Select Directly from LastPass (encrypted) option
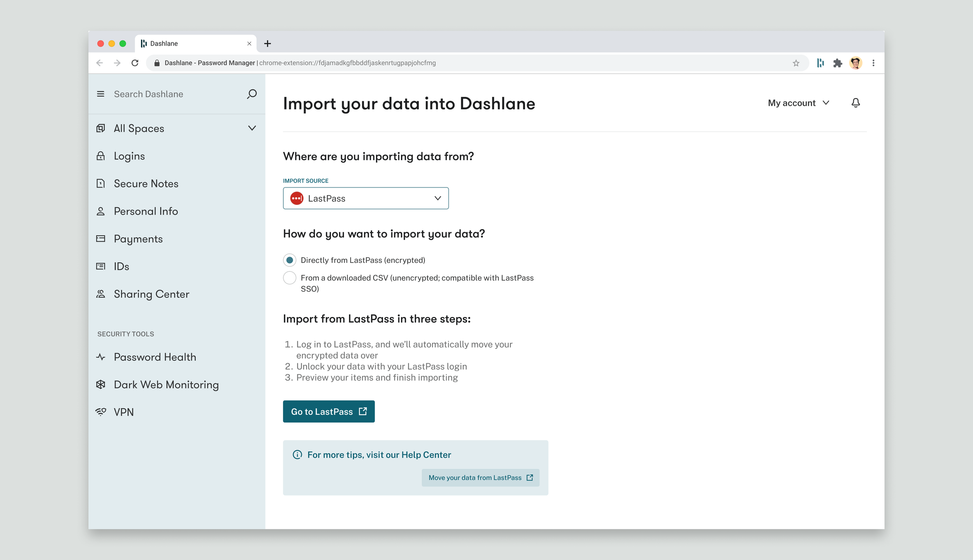Image resolution: width=973 pixels, height=560 pixels. tap(290, 260)
